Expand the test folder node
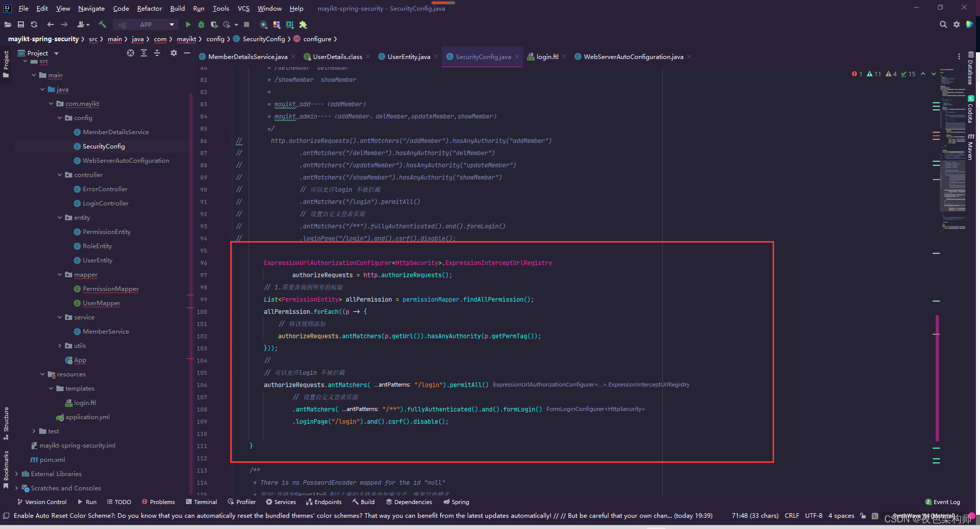980x529 pixels. coord(34,431)
